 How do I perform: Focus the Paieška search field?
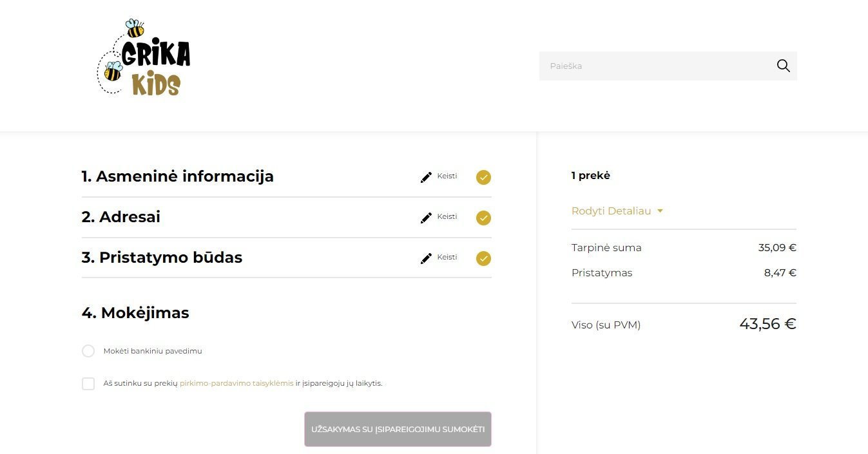coord(657,66)
